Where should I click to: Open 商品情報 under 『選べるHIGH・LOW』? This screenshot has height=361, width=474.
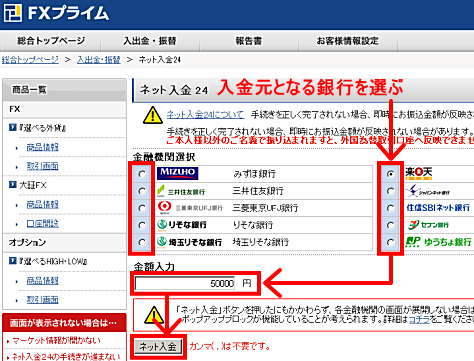point(43,281)
